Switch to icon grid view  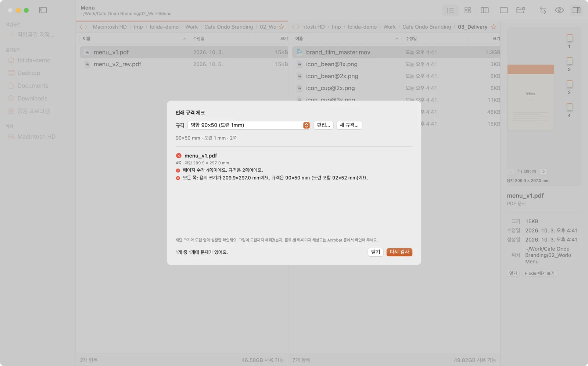point(467,10)
